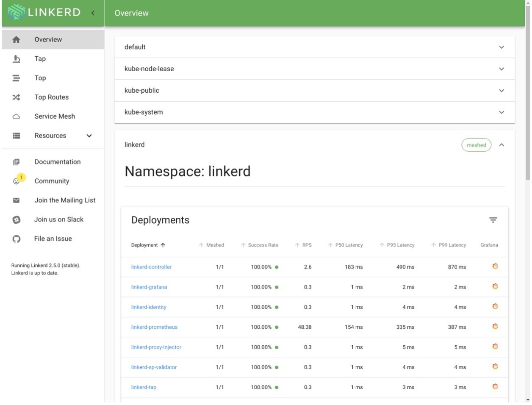Visit the Community link
532x405 pixels.
(x=52, y=181)
